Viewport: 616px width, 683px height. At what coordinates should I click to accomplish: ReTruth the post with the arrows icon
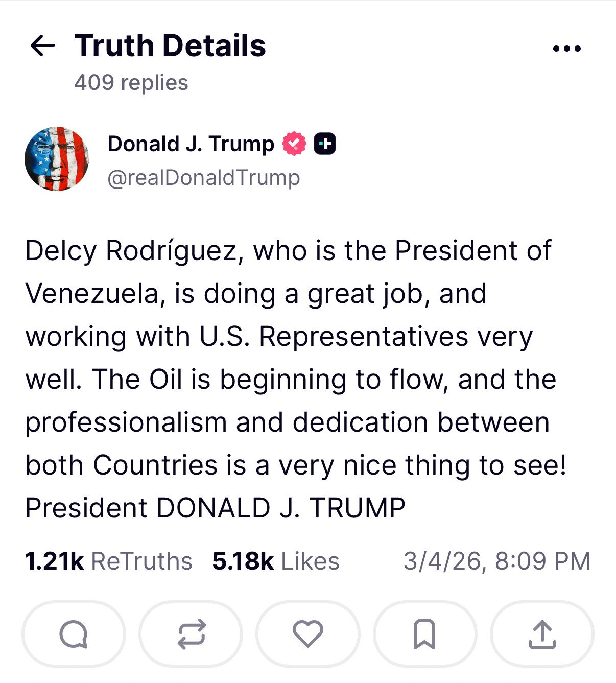[191, 634]
